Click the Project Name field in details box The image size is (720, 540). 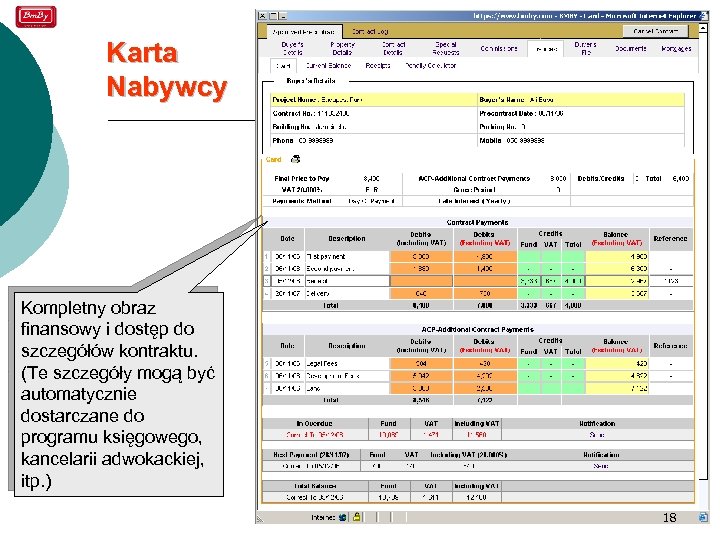point(374,100)
